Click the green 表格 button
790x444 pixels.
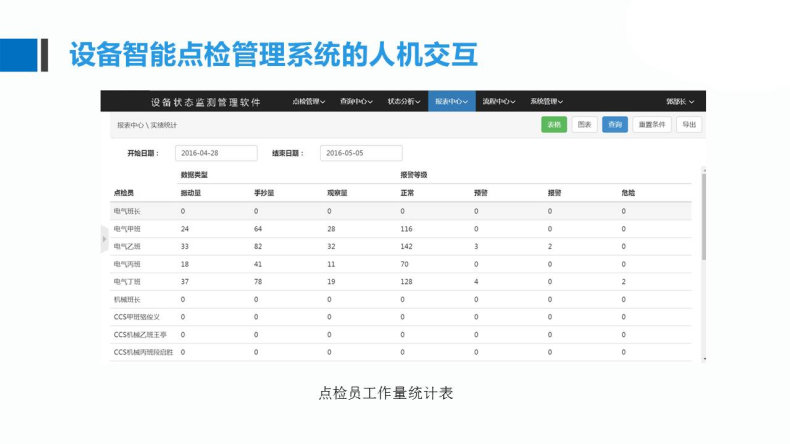(x=553, y=125)
